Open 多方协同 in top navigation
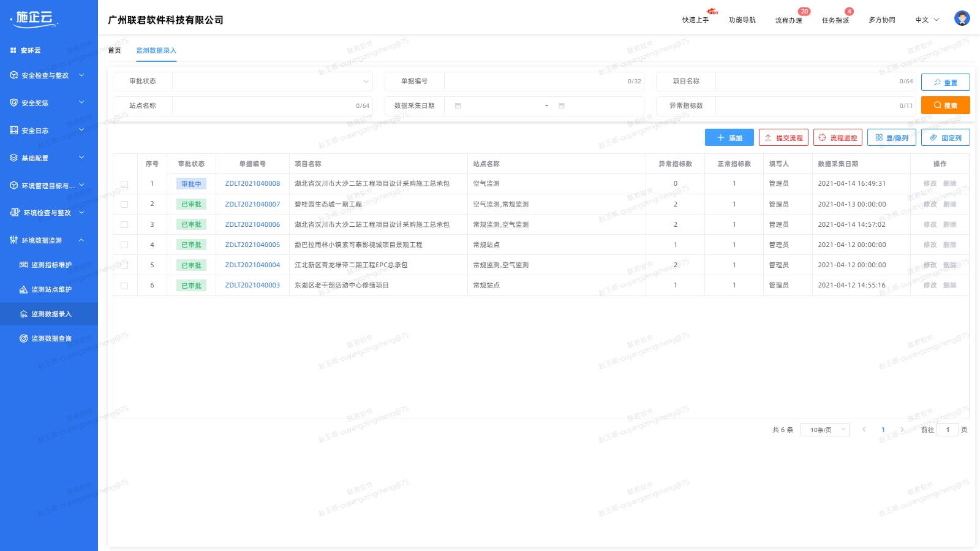 tap(882, 20)
